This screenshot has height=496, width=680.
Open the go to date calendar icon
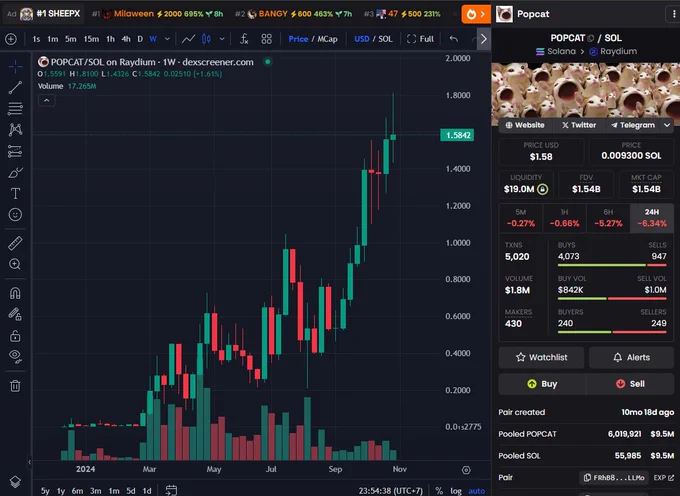pos(171,490)
